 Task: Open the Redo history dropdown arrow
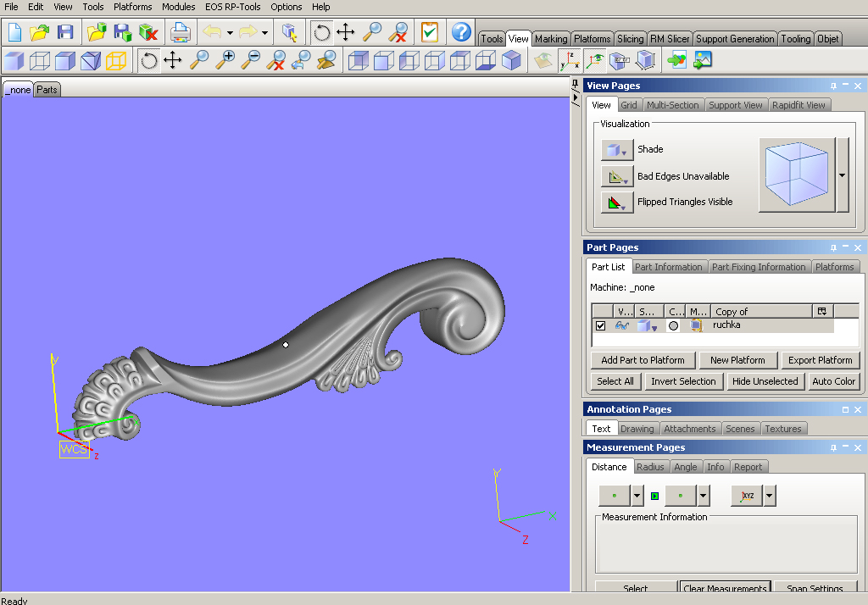pyautogui.click(x=264, y=33)
